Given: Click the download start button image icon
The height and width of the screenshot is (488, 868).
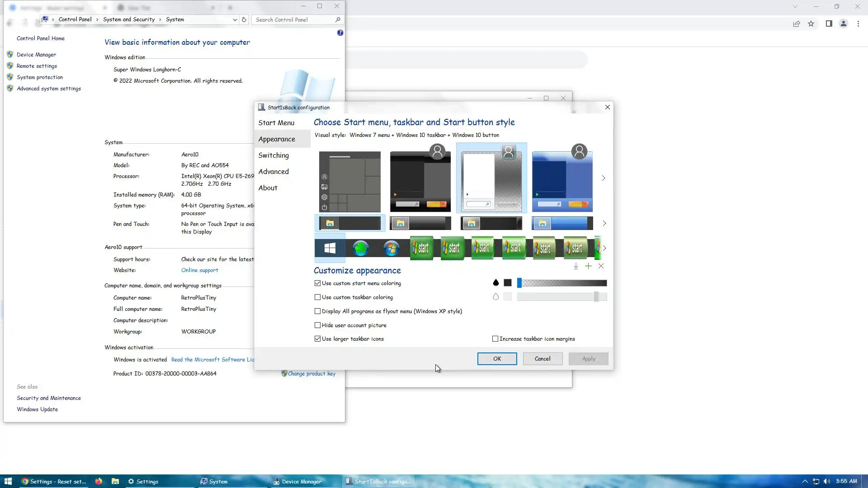Looking at the screenshot, I should (x=576, y=266).
